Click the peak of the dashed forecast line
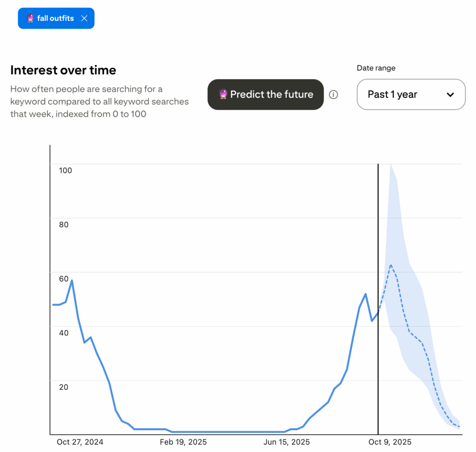Screen dimensions: 476x452 click(391, 265)
